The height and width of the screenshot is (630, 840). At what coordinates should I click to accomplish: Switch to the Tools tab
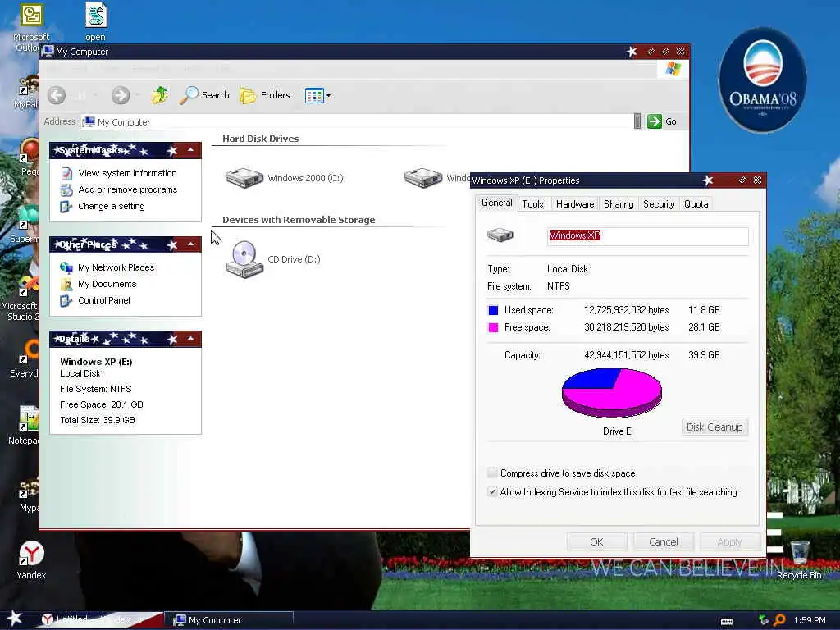tap(532, 204)
